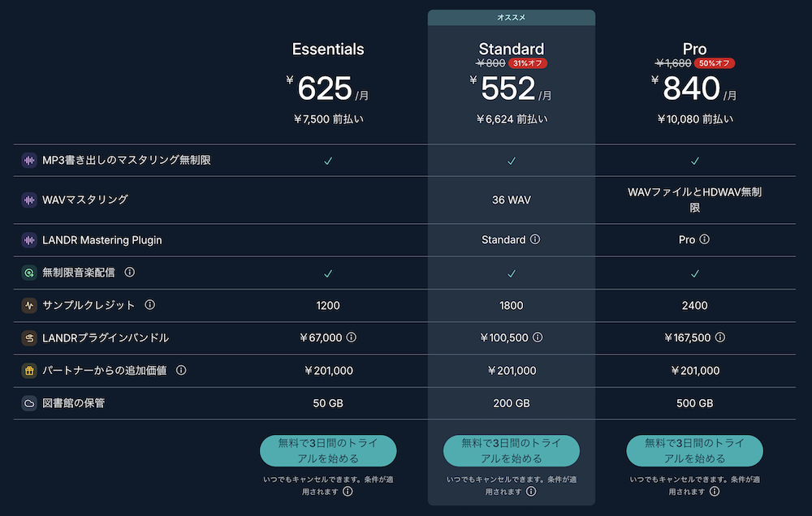
Task: Click the 無制限音楽配信 distribution icon
Action: [29, 273]
